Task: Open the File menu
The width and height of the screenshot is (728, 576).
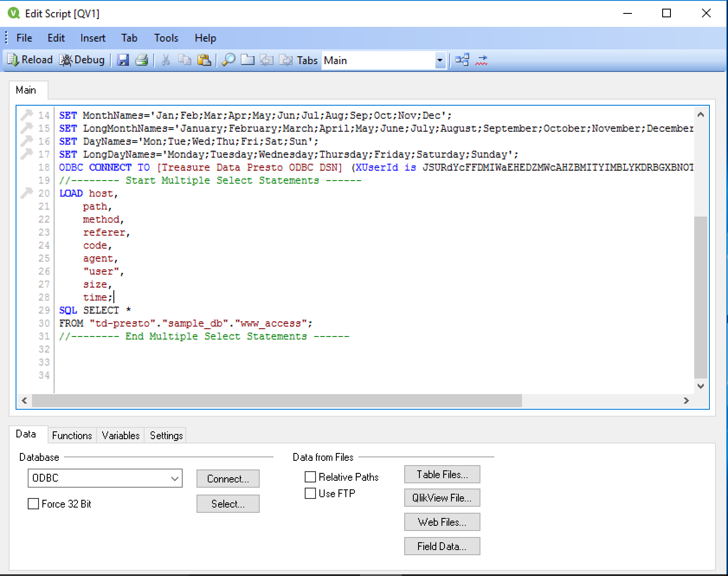Action: (24, 38)
